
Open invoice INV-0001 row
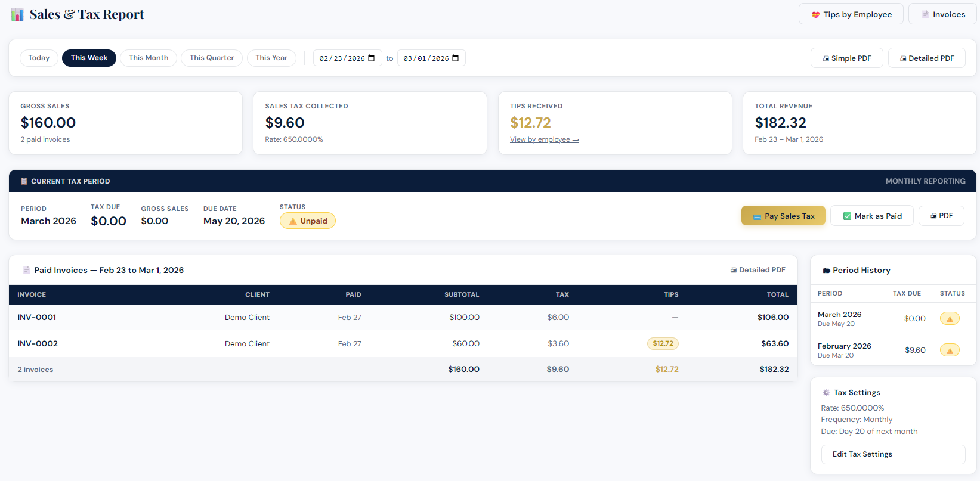[37, 317]
